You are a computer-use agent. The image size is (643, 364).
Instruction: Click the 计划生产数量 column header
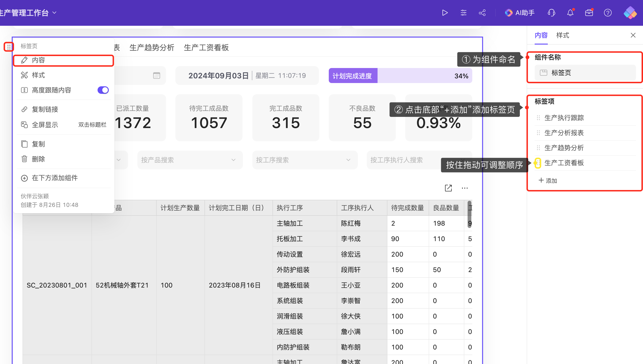180,208
